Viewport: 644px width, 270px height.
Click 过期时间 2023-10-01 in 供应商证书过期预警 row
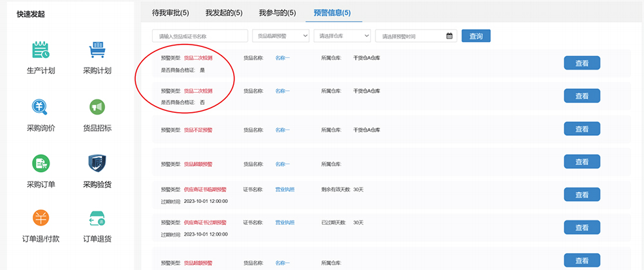pos(205,234)
